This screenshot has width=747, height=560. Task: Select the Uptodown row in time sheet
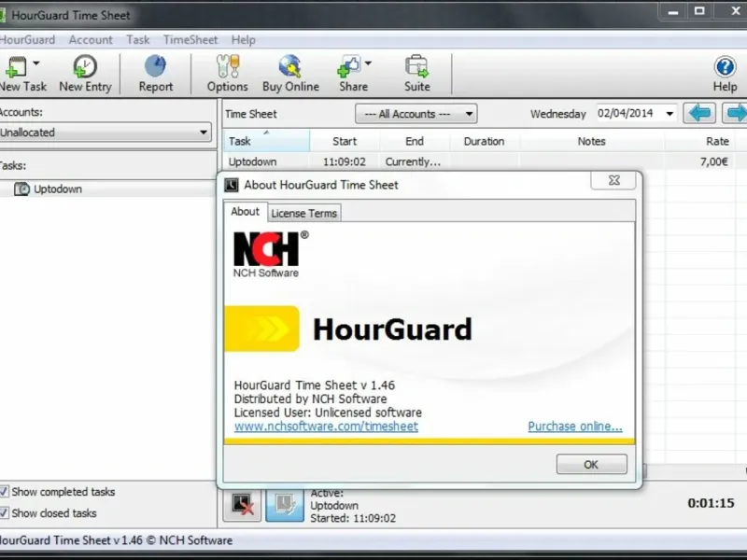coord(485,161)
